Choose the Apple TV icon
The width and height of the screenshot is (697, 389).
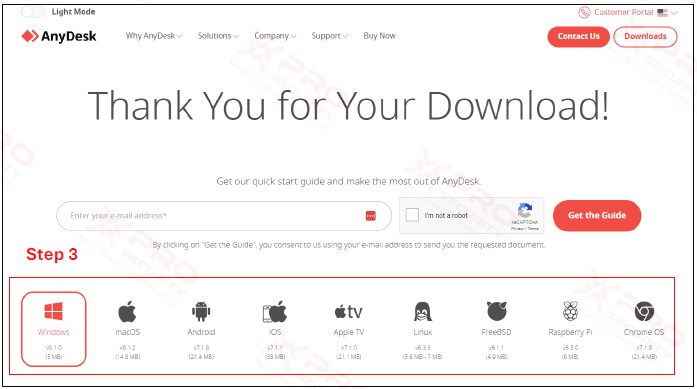coord(348,312)
